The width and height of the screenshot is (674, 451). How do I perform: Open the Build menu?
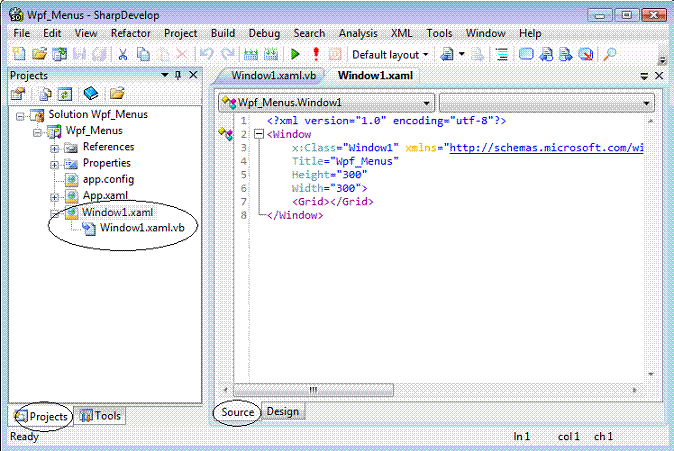pos(223,33)
